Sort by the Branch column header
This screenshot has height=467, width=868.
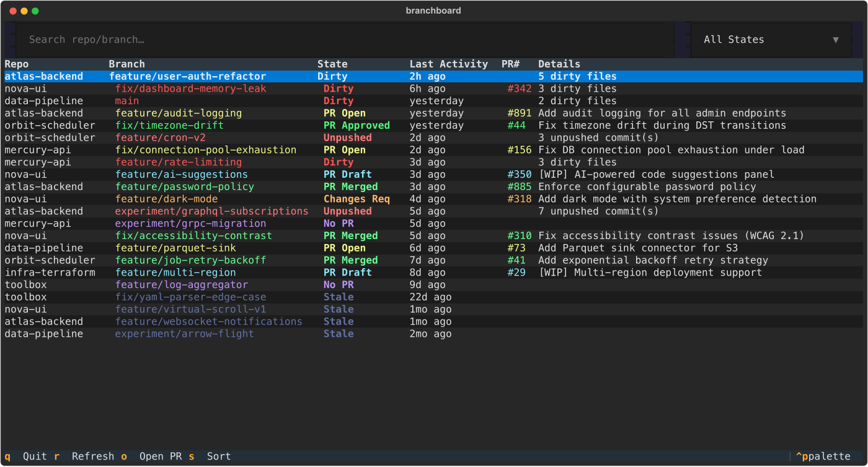pyautogui.click(x=127, y=64)
